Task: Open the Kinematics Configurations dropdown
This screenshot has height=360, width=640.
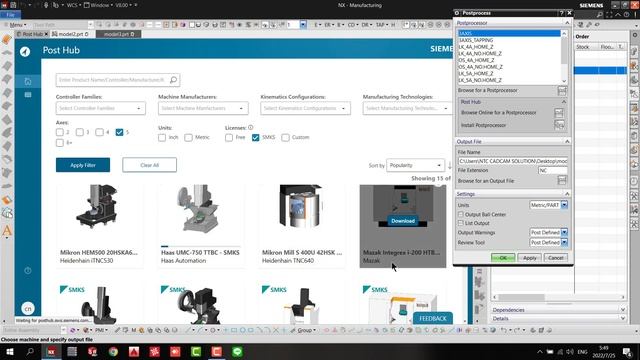Action: coord(305,108)
